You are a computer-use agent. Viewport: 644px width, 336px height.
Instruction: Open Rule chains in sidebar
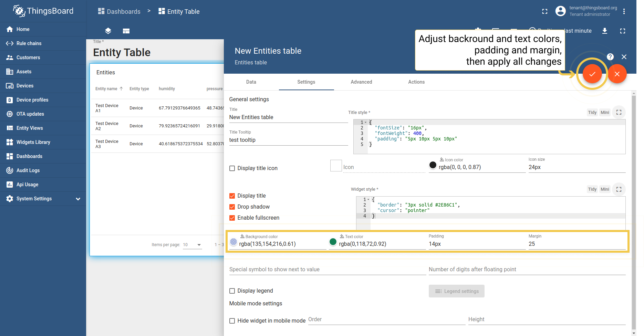click(43, 43)
